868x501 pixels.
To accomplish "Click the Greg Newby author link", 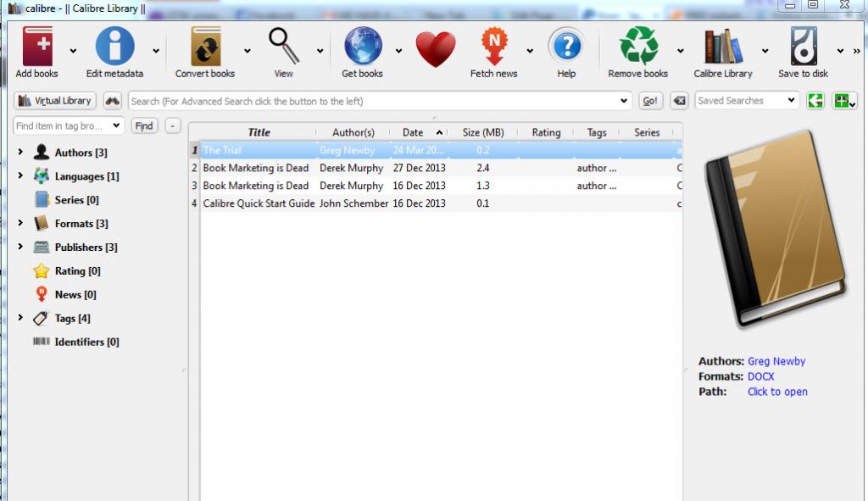I will point(777,361).
